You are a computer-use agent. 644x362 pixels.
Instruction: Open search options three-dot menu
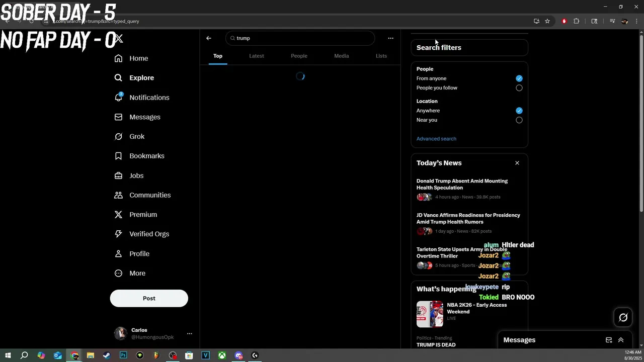point(390,38)
